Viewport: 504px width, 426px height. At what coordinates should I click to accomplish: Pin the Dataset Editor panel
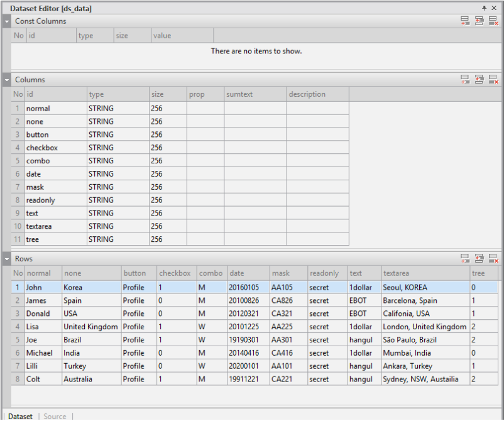coord(485,8)
